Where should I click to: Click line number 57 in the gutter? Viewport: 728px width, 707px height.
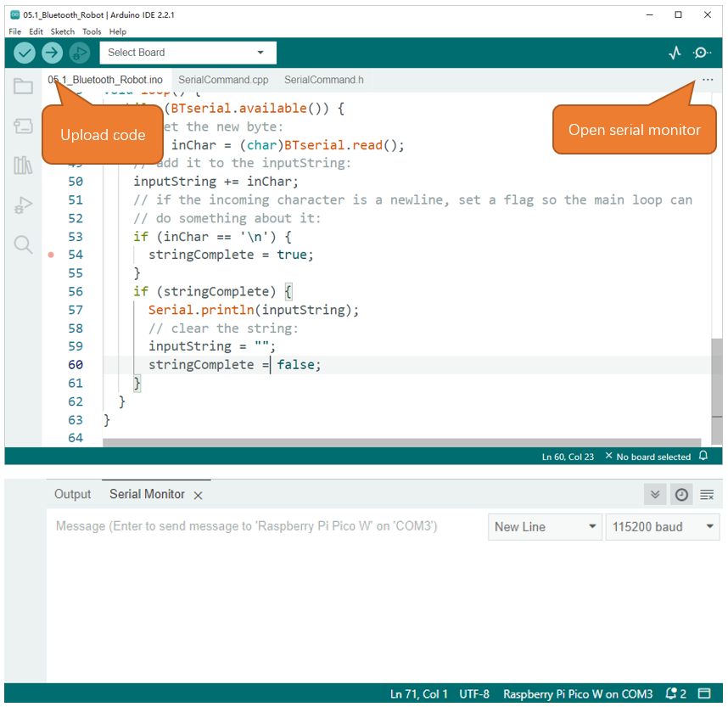coord(76,310)
